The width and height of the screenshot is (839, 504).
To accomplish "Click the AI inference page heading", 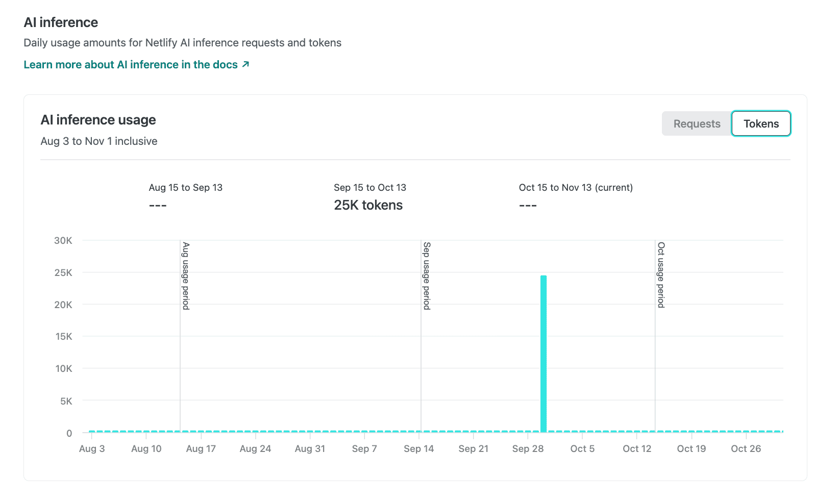I will (60, 22).
